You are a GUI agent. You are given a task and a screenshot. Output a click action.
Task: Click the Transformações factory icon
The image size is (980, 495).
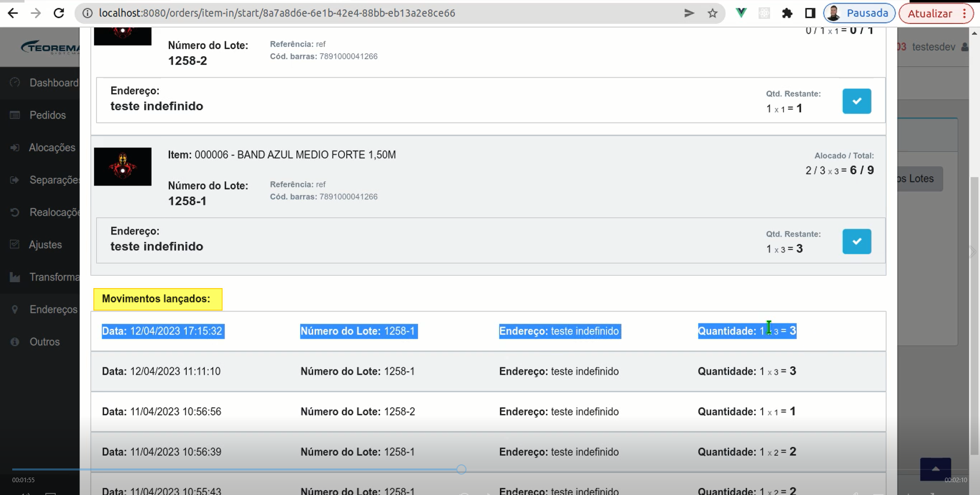coord(15,277)
